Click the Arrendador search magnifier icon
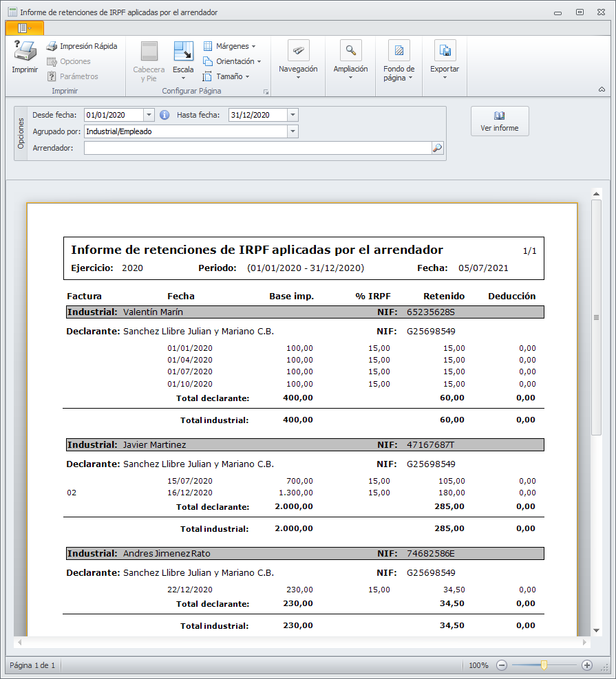616x679 pixels. pyautogui.click(x=438, y=148)
